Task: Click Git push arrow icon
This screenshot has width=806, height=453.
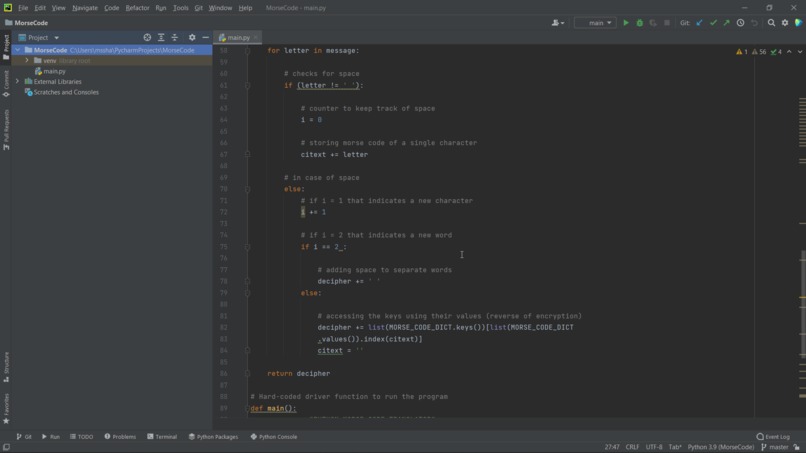Action: tap(726, 23)
